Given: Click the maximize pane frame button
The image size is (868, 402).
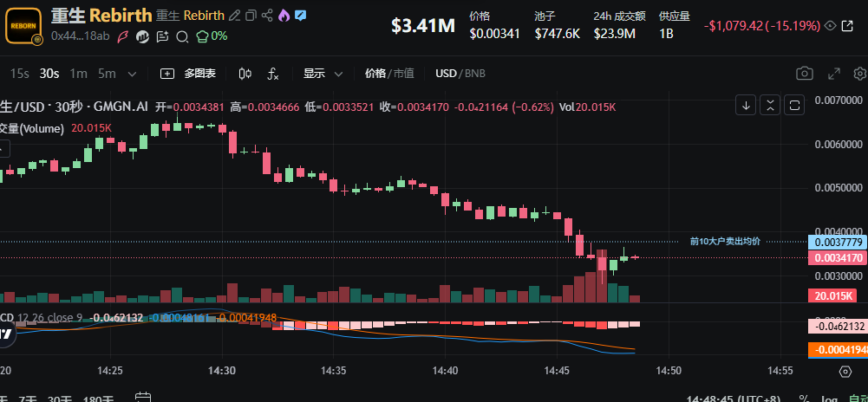Looking at the screenshot, I should [794, 105].
